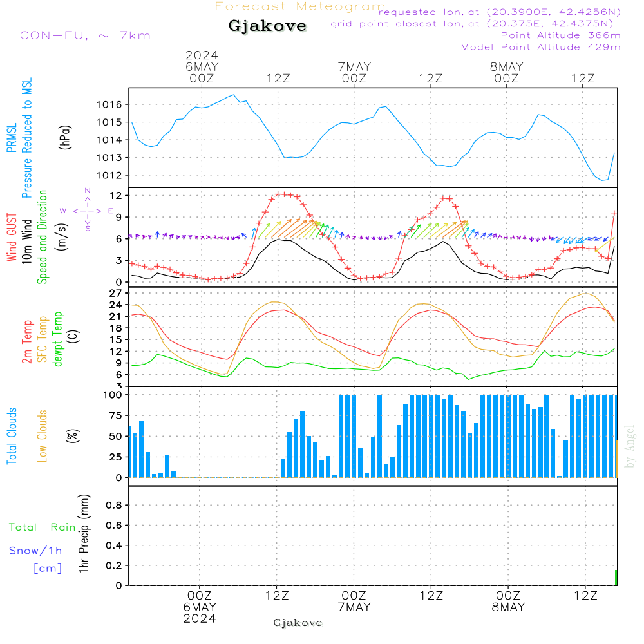Click "Pressure Reduced to MSL" label
The height and width of the screenshot is (644, 644).
click(x=26, y=138)
